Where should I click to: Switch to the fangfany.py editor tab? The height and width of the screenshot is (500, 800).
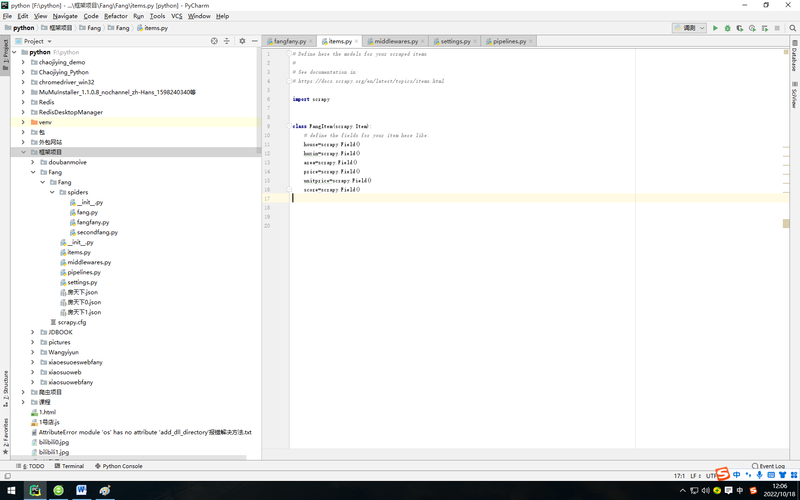pyautogui.click(x=290, y=41)
